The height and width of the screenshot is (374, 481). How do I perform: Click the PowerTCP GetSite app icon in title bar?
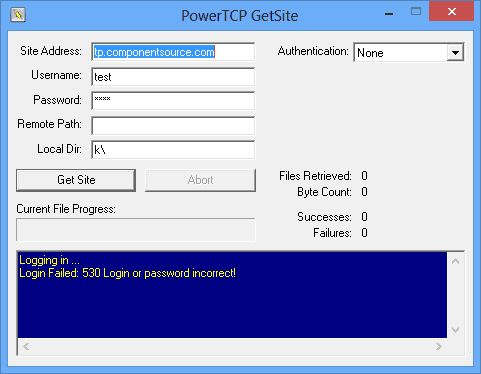18,15
